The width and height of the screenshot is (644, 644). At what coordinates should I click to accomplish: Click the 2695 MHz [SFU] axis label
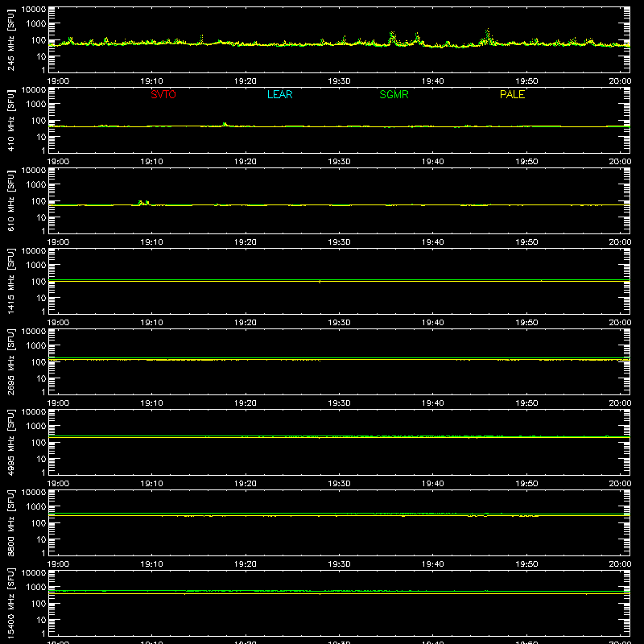point(11,362)
